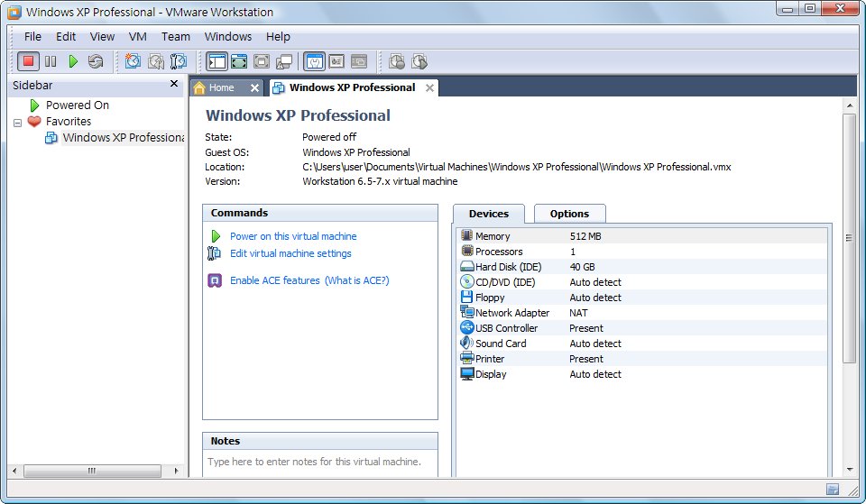
Task: Open the VM menu
Action: coord(137,36)
